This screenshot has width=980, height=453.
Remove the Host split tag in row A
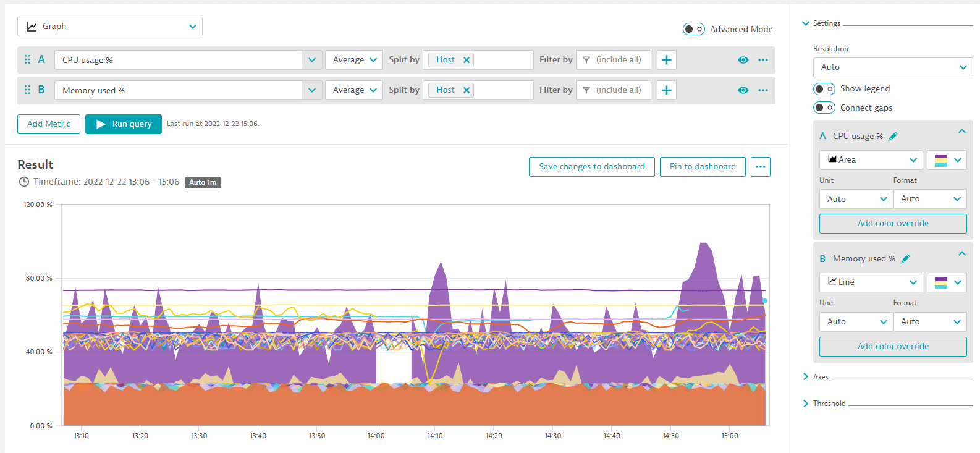467,60
